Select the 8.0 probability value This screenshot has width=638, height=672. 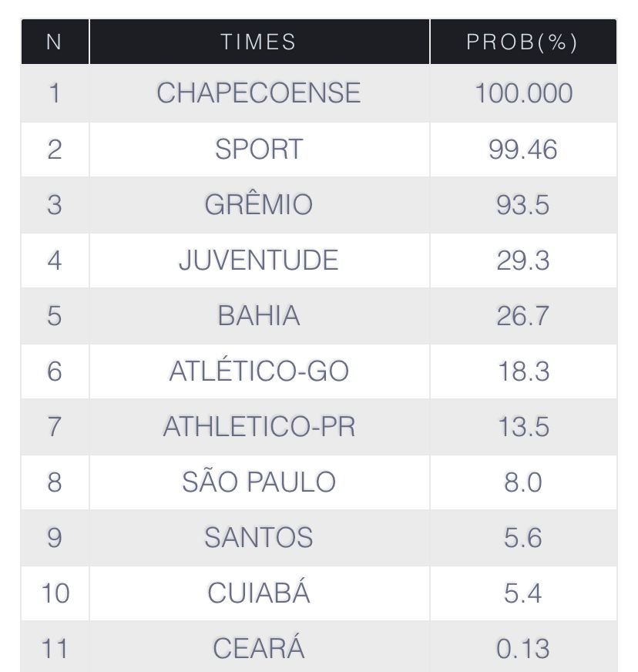click(x=523, y=482)
